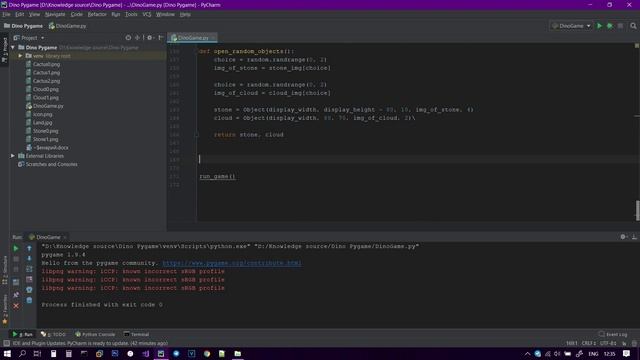
Task: Open the Window menu
Action: [165, 14]
